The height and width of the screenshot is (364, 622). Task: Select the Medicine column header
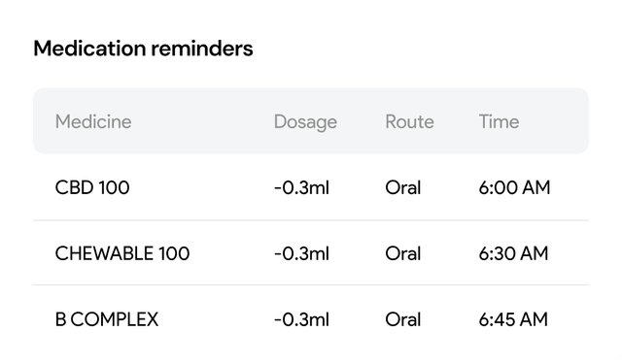93,121
